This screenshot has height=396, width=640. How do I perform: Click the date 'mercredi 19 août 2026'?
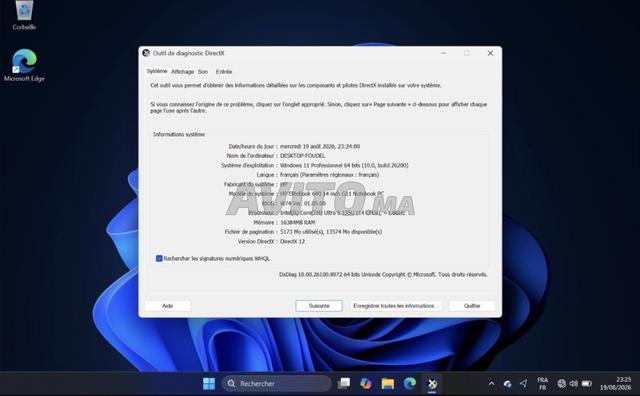[307, 146]
